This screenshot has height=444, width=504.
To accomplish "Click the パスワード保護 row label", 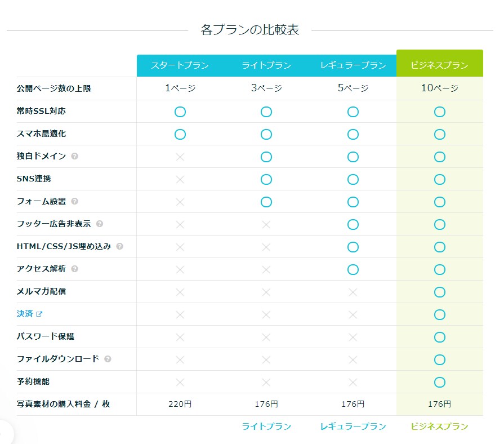I will coord(45,336).
